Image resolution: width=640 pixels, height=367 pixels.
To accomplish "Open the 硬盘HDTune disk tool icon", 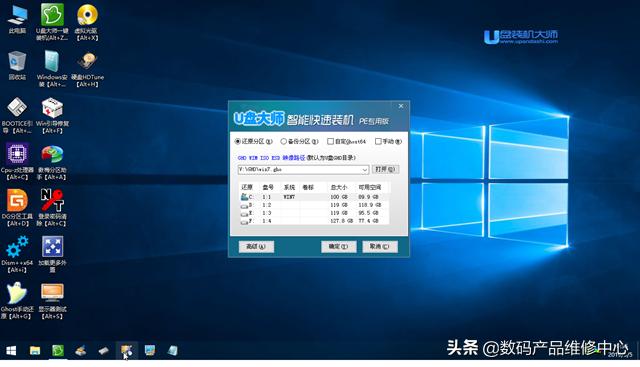I will click(x=87, y=69).
